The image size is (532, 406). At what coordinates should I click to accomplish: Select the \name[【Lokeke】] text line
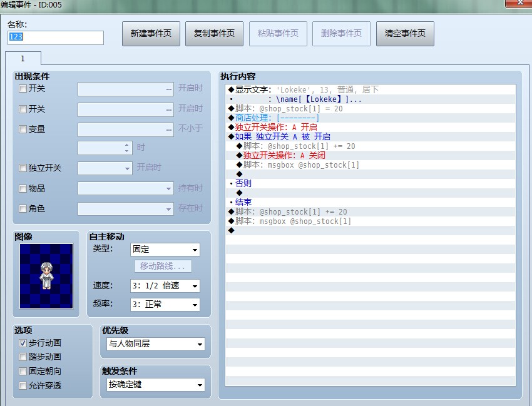(371, 99)
